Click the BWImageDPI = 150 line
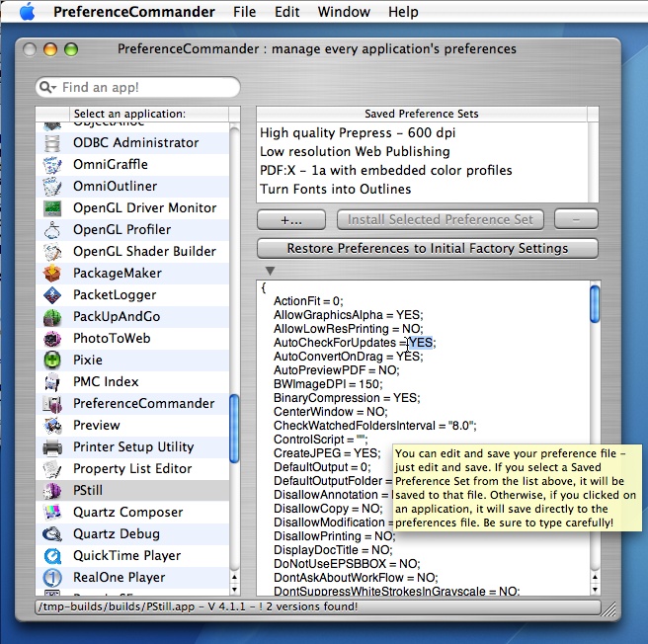The image size is (648, 644). pos(328,384)
